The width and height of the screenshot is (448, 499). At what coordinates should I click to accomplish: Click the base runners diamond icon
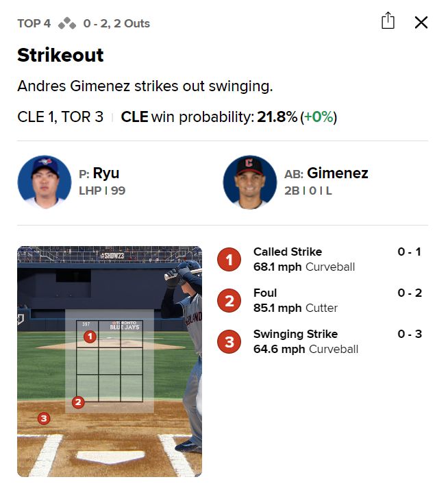[67, 24]
